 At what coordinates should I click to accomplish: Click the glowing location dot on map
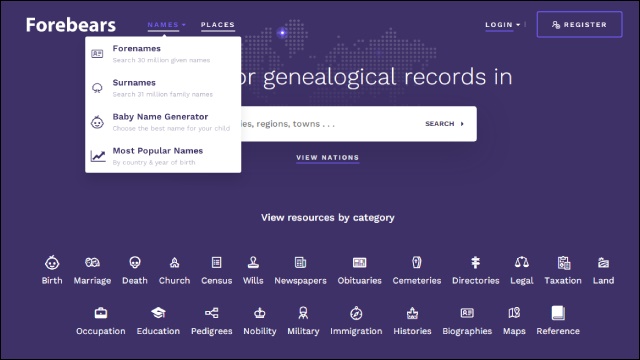tap(282, 33)
